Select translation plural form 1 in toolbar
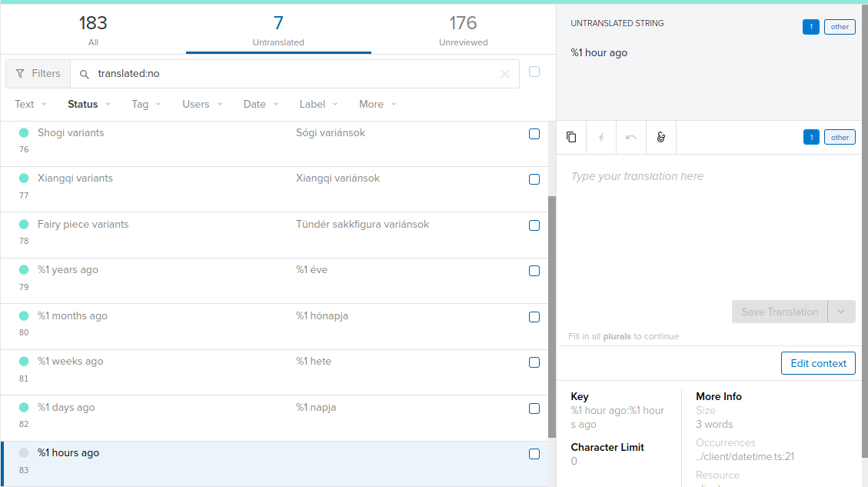This screenshot has height=487, width=868. (x=811, y=138)
